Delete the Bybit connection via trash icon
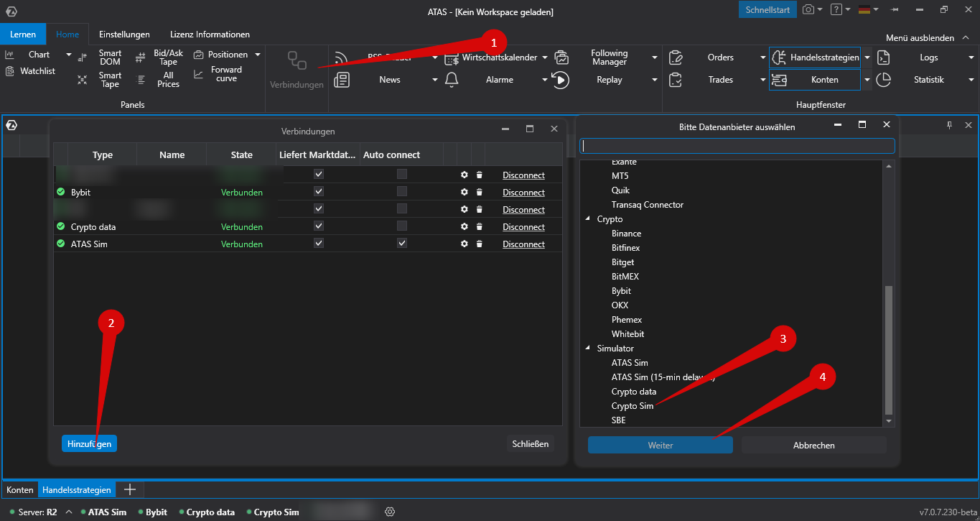The image size is (980, 521). tap(480, 193)
